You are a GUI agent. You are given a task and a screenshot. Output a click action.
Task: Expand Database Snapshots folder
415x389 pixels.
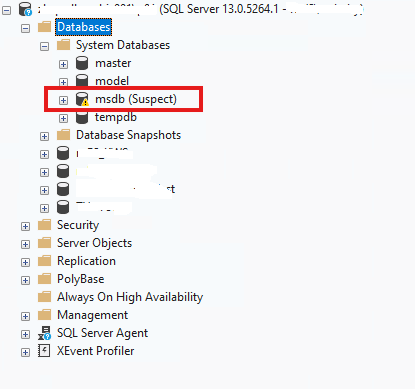(x=44, y=136)
